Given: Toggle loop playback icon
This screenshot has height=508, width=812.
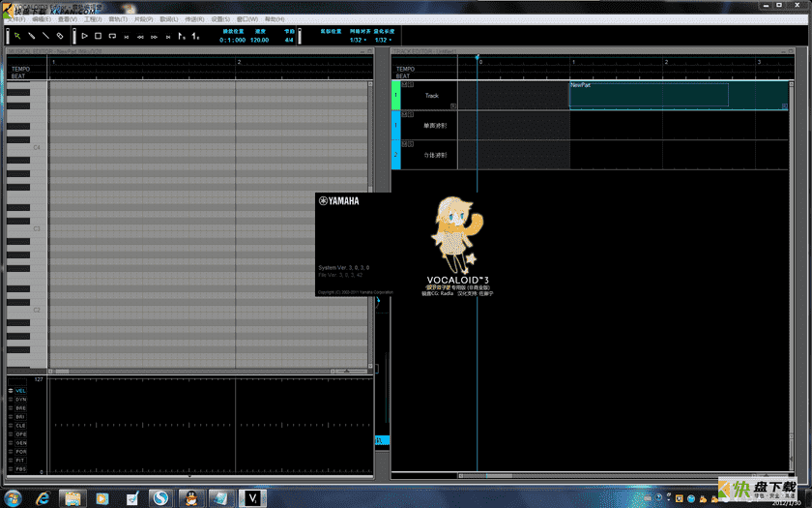Looking at the screenshot, I should pos(112,37).
